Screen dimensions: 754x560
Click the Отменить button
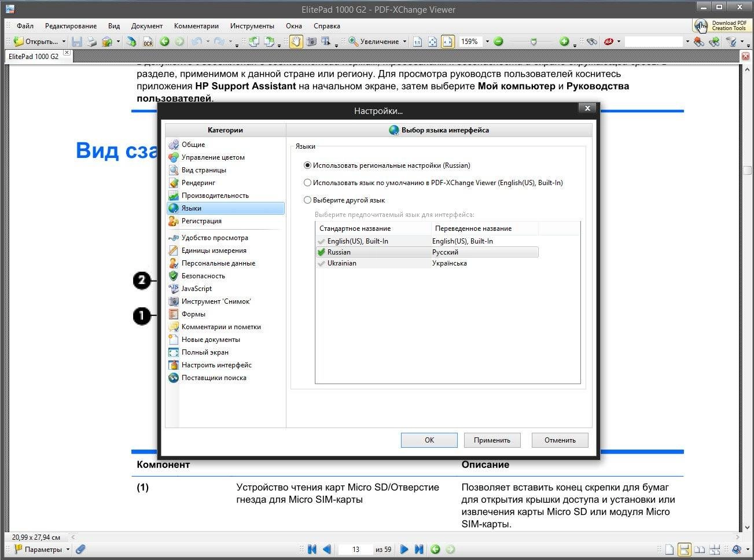[x=560, y=440]
